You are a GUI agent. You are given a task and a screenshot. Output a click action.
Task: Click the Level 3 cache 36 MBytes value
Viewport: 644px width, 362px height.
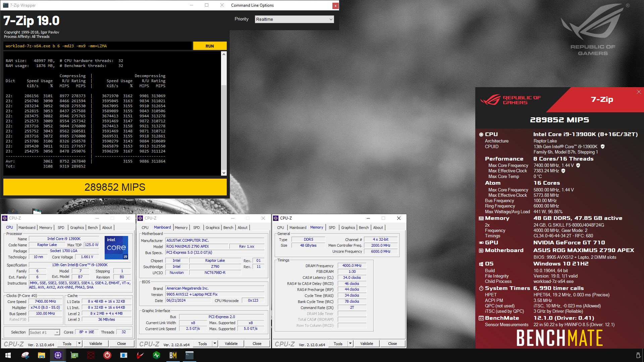(106, 320)
